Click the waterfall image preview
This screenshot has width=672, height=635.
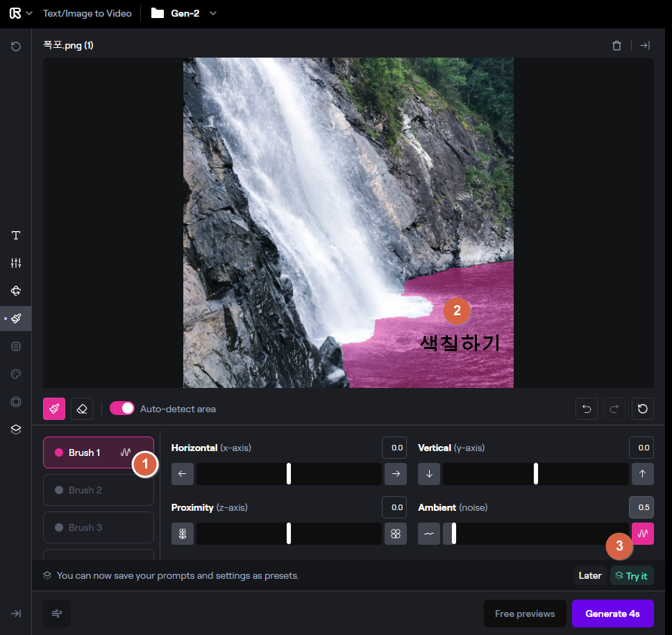[348, 223]
